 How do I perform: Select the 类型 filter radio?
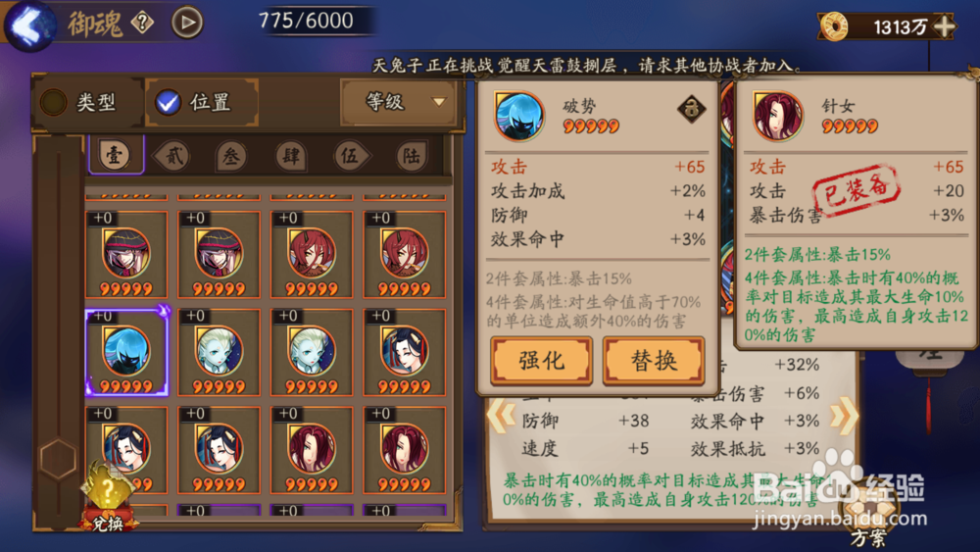(x=54, y=102)
